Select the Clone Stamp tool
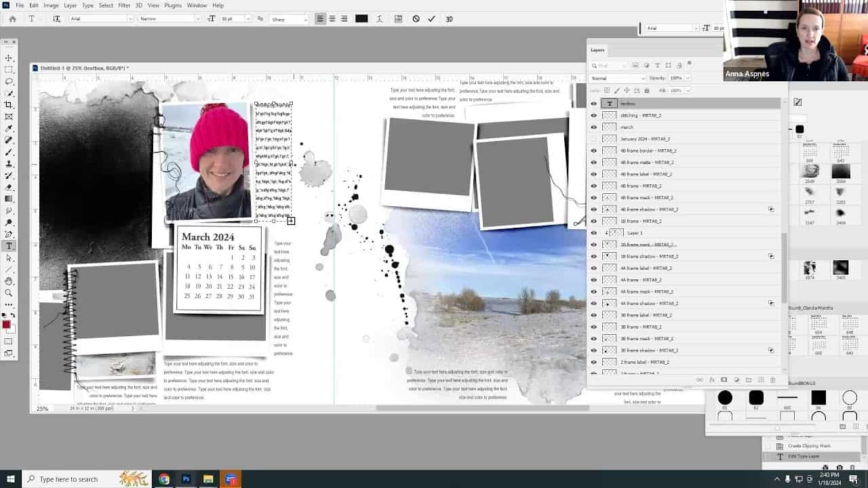 [x=9, y=163]
